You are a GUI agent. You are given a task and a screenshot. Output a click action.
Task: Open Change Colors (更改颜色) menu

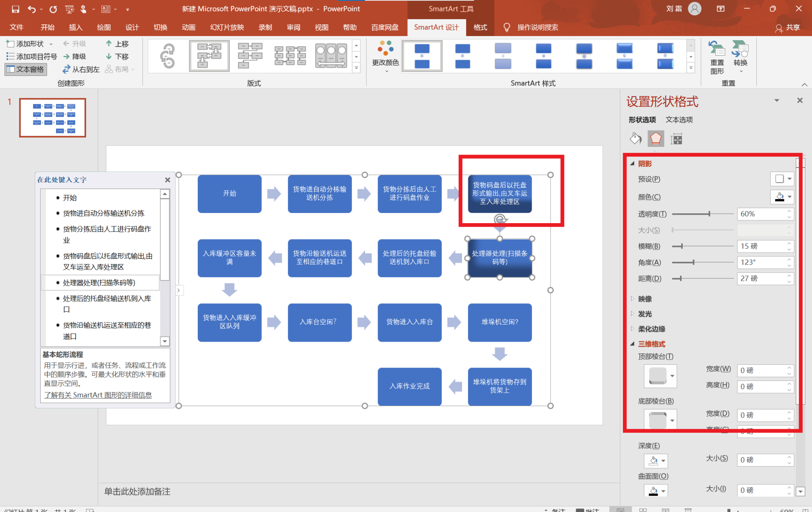click(x=385, y=56)
